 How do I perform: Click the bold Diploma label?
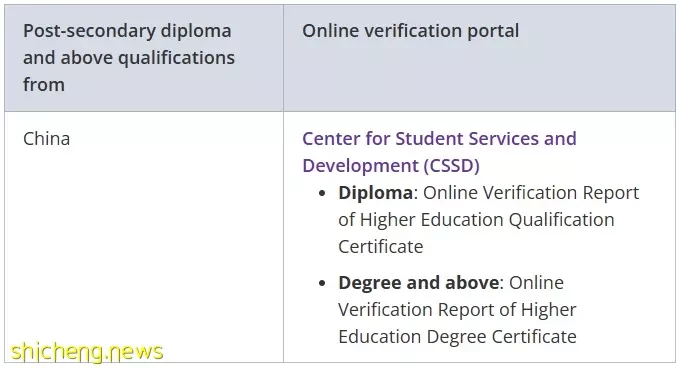pos(375,193)
